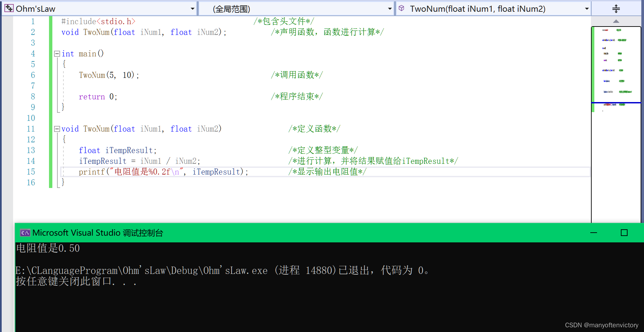Click the comment /*程序结束*/
Screen dimensions: 644x332
point(297,96)
